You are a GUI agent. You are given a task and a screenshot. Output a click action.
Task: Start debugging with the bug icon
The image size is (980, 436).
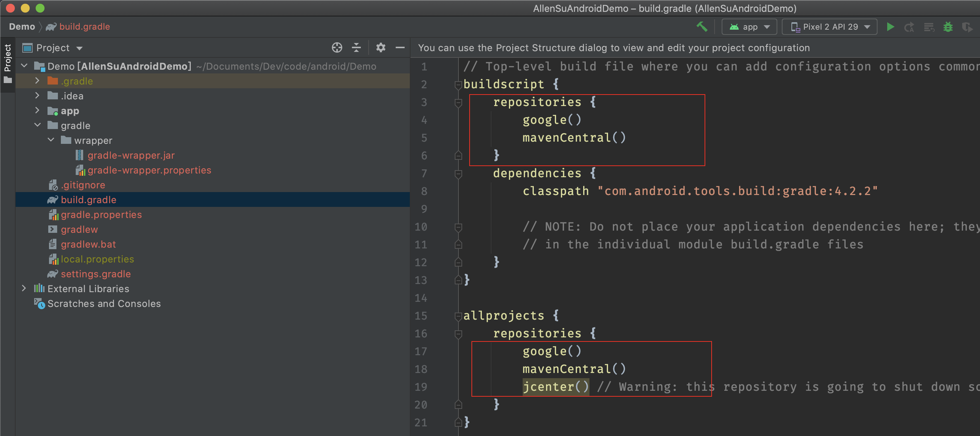click(x=948, y=27)
